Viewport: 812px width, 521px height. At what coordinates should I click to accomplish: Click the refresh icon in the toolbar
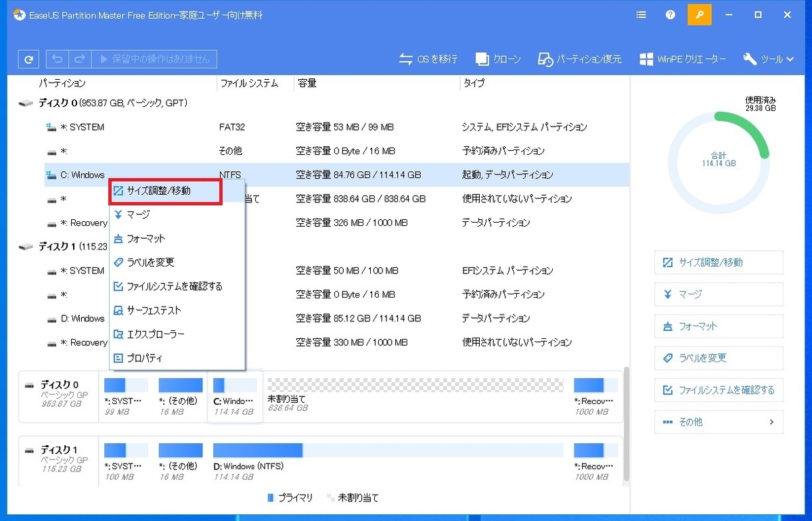pyautogui.click(x=28, y=60)
